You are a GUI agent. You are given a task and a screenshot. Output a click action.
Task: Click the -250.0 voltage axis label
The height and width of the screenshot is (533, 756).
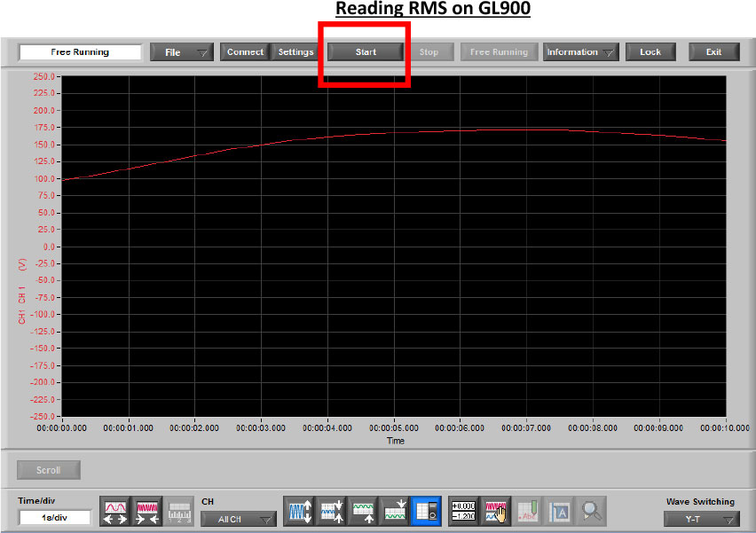[x=43, y=416]
